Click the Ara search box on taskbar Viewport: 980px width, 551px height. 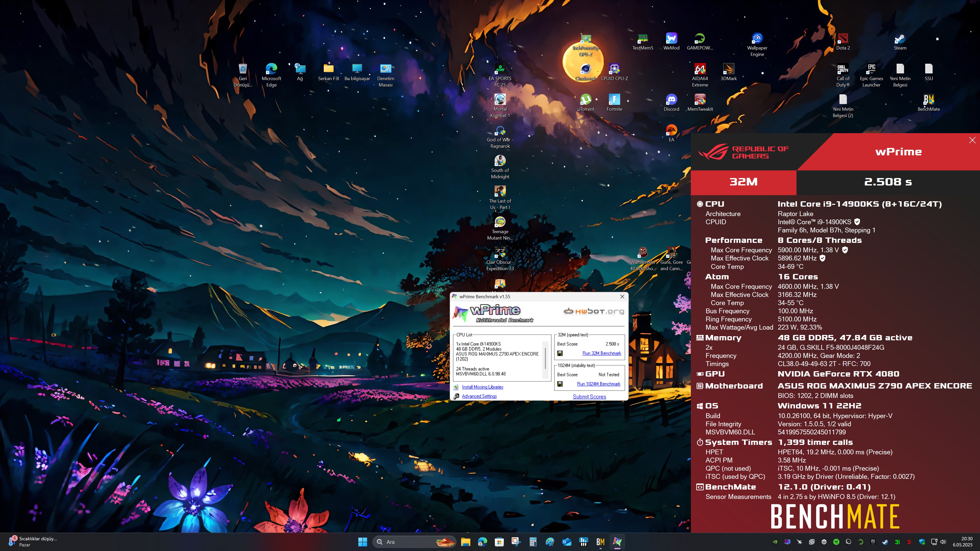pos(414,542)
